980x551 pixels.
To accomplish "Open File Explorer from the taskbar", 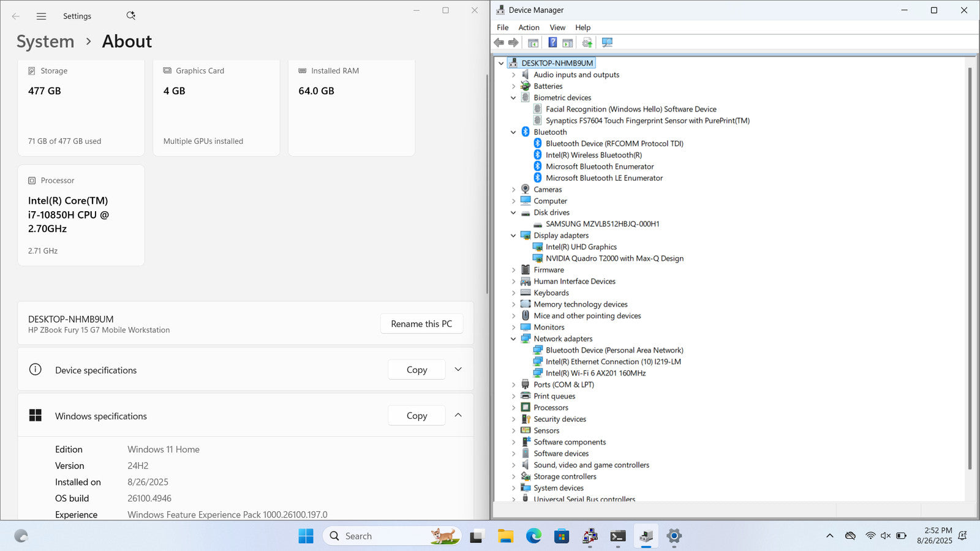I will [505, 536].
